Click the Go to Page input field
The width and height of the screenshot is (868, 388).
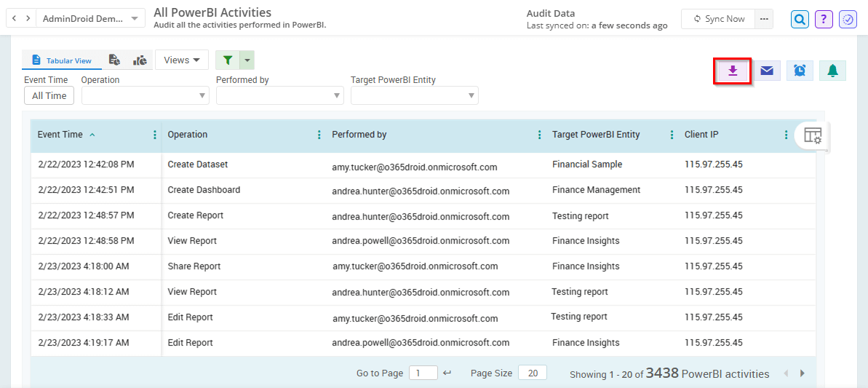tap(423, 373)
